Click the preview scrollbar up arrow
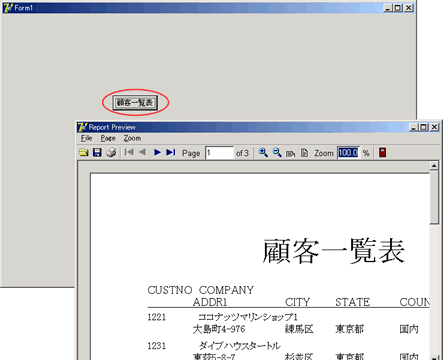This screenshot has height=360, width=443. 434,165
